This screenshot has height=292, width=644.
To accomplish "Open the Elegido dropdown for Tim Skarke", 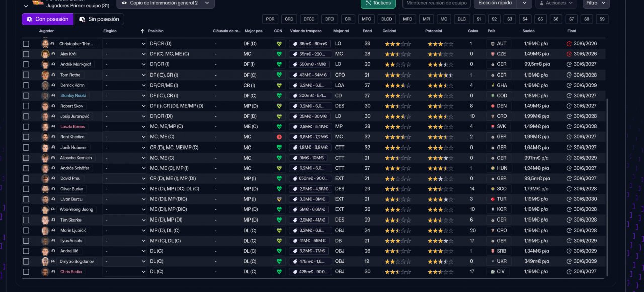I will 125,220.
